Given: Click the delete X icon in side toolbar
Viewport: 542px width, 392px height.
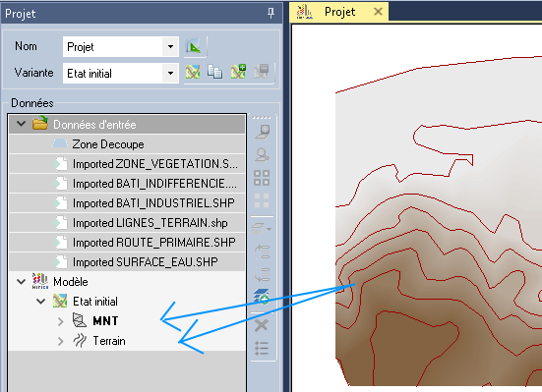Looking at the screenshot, I should tap(262, 325).
